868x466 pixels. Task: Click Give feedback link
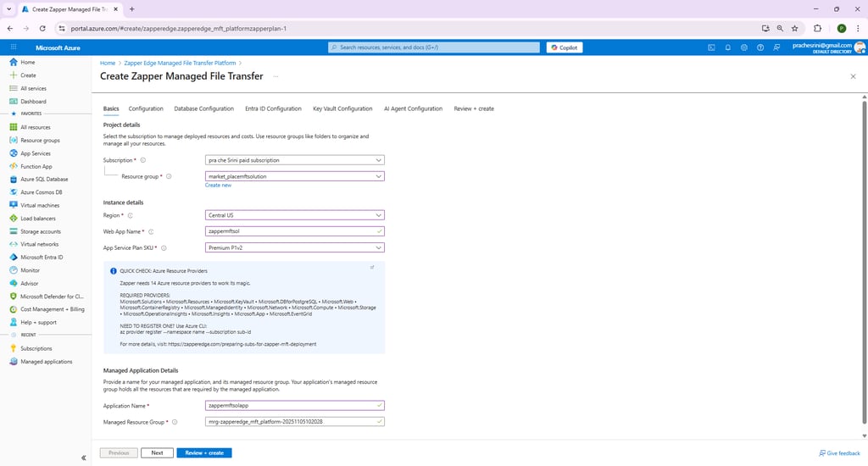(840, 453)
